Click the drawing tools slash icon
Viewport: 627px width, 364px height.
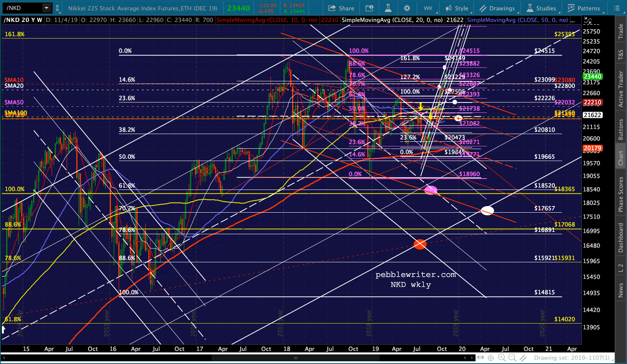click(523, 358)
